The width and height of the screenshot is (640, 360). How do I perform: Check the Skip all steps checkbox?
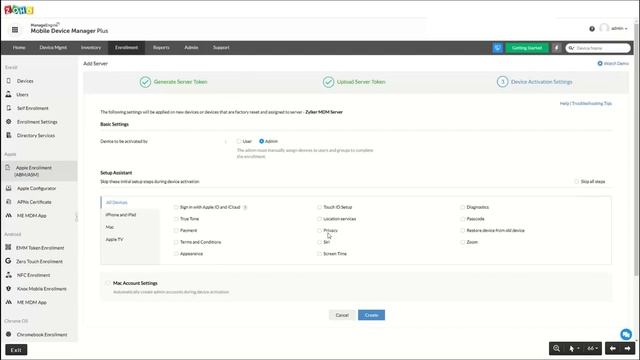coord(577,181)
